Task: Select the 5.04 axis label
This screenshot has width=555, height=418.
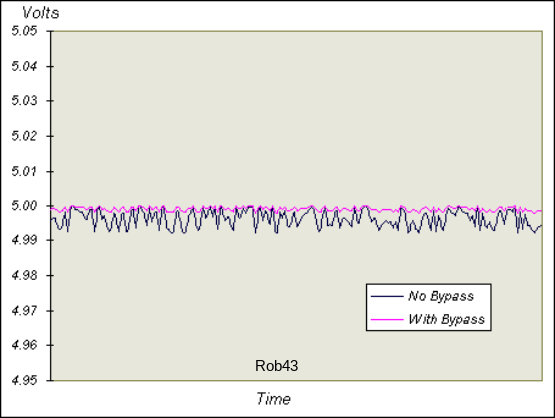Action: tap(24, 66)
